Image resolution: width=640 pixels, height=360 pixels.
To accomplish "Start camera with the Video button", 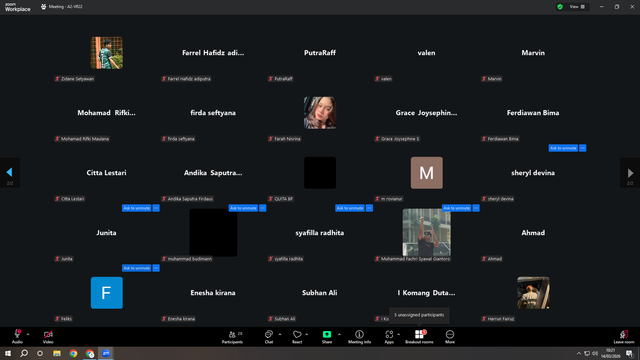I will pos(48,336).
